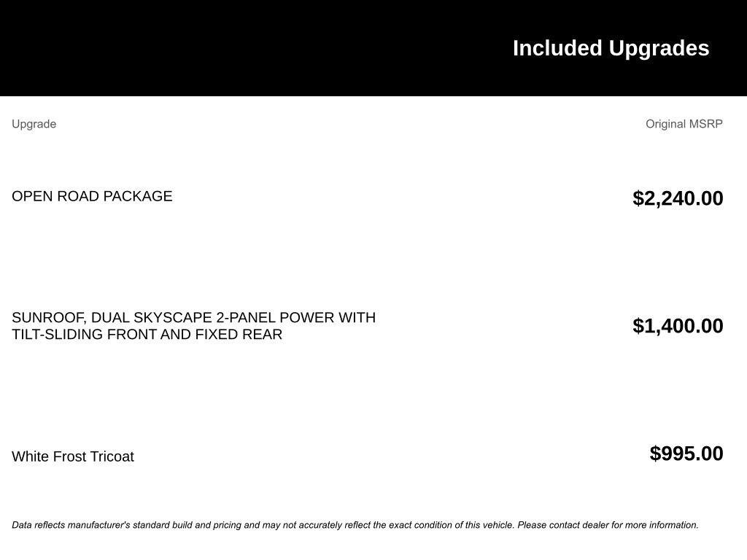Click the White Frost Tricoat upgrade
Viewport: 747px width, 560px height.
[73, 456]
